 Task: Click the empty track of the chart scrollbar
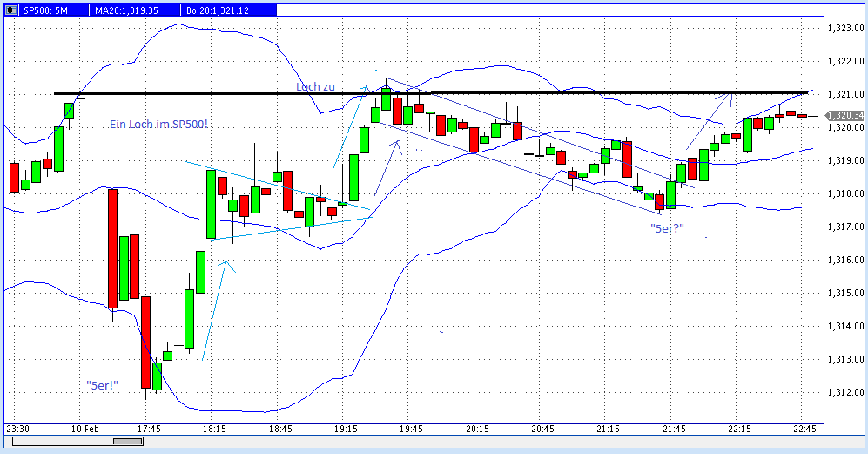[x=63, y=441]
